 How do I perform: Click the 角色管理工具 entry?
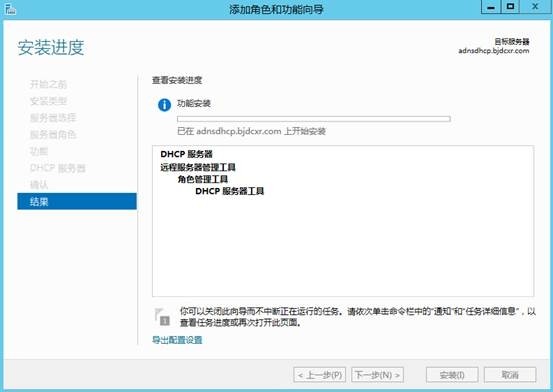point(203,179)
